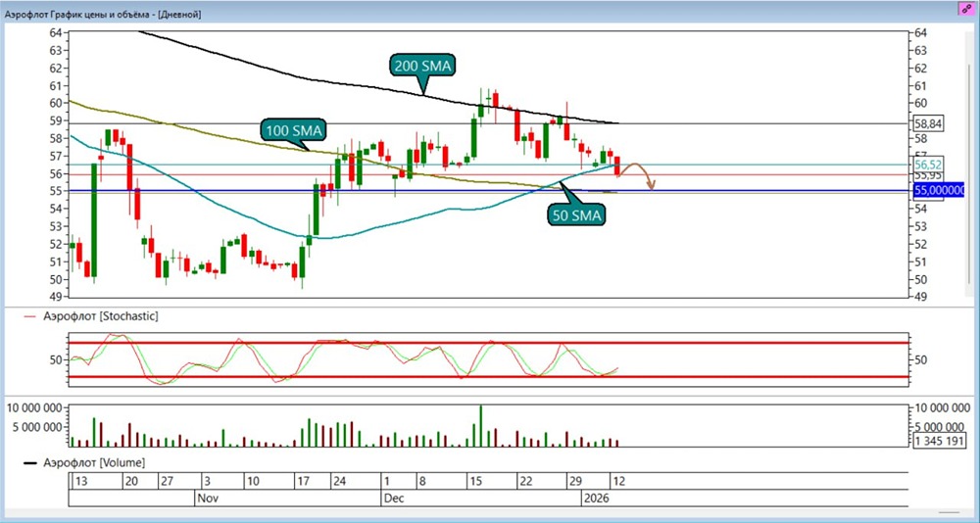Click the '2026' year label on time axis
980x523 pixels.
pyautogui.click(x=596, y=499)
